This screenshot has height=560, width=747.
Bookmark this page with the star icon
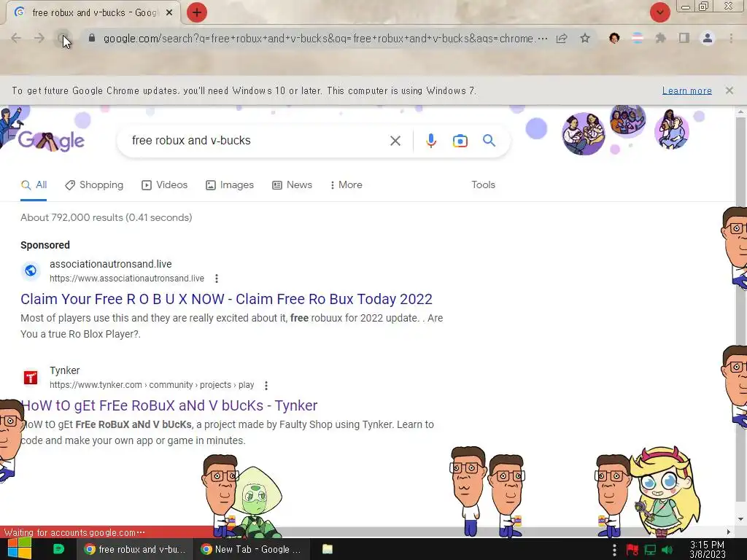coord(585,38)
